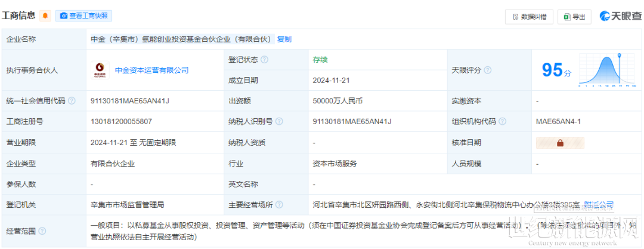Click taxpayer ID value under 纳税人识别号
644x249 pixels.
coord(352,121)
